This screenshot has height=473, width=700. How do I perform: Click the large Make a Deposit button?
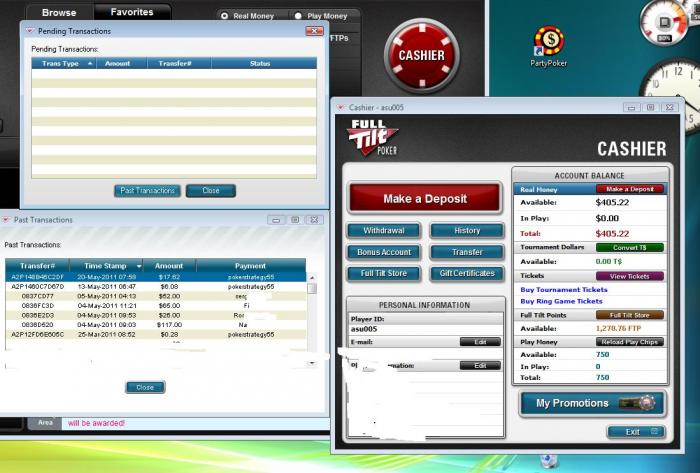(x=425, y=199)
